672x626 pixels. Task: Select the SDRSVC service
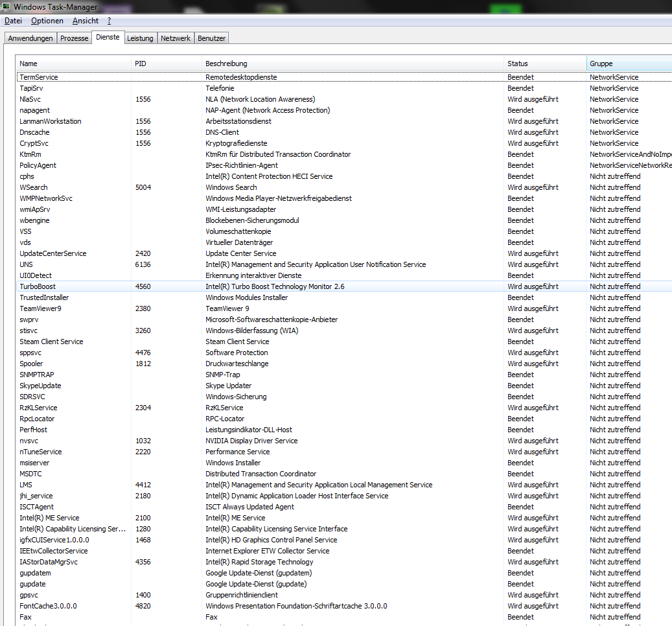[344, 397]
